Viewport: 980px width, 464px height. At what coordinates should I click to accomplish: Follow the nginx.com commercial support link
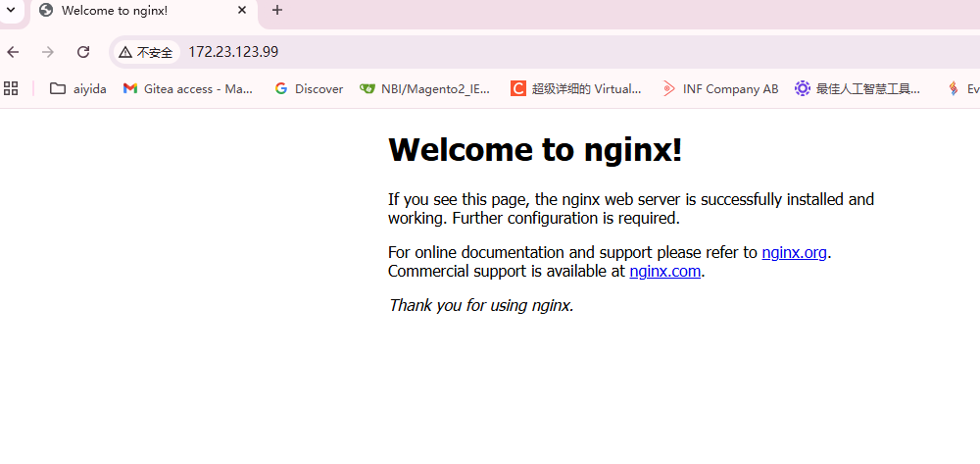(x=665, y=272)
